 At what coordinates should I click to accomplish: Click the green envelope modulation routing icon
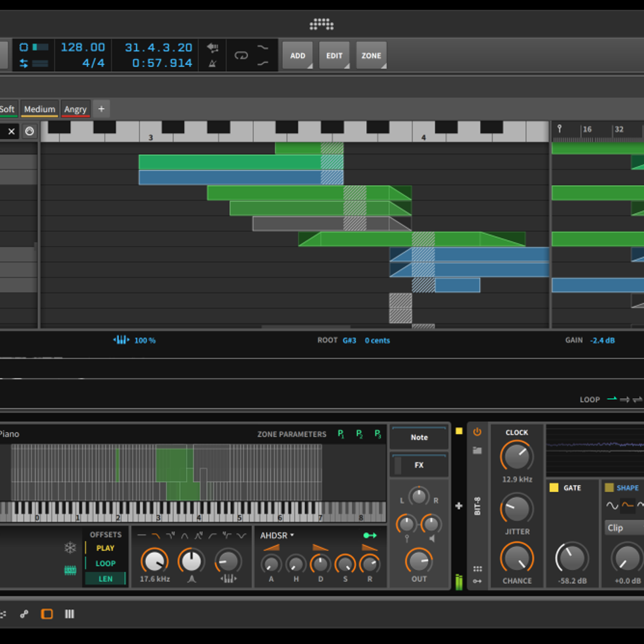[370, 536]
